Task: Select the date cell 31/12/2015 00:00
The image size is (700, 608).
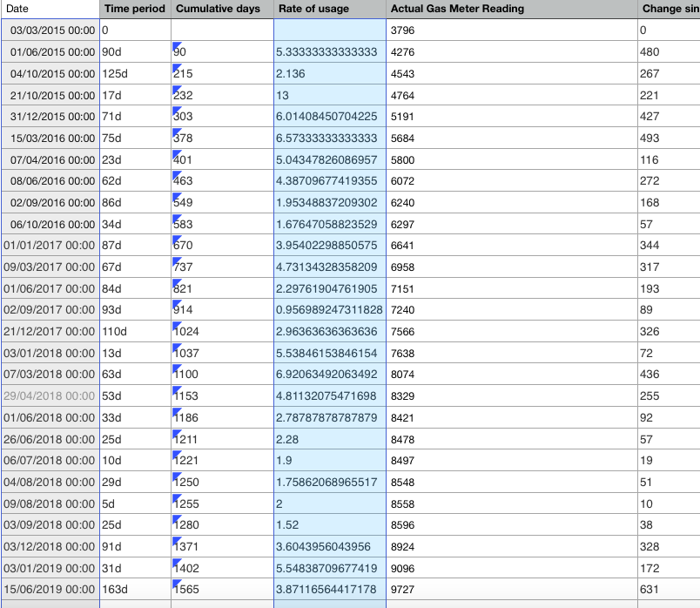Action: tap(50, 117)
